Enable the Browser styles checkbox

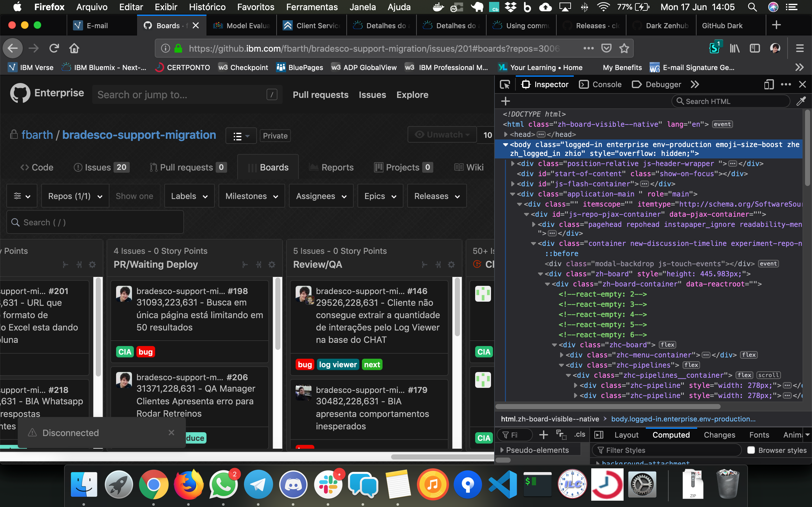[x=750, y=450]
